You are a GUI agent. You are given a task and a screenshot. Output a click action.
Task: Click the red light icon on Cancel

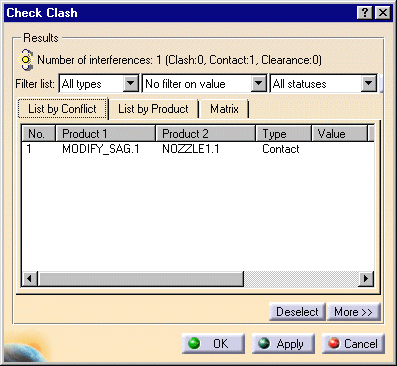click(x=334, y=343)
